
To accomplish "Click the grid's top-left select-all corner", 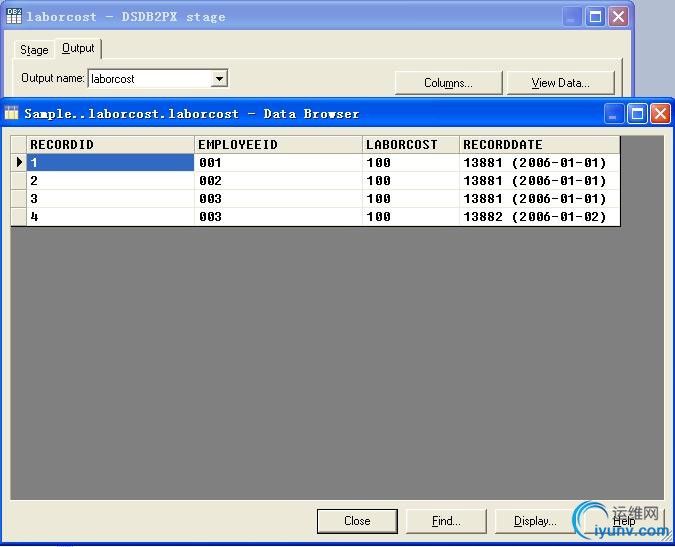I will (19, 145).
